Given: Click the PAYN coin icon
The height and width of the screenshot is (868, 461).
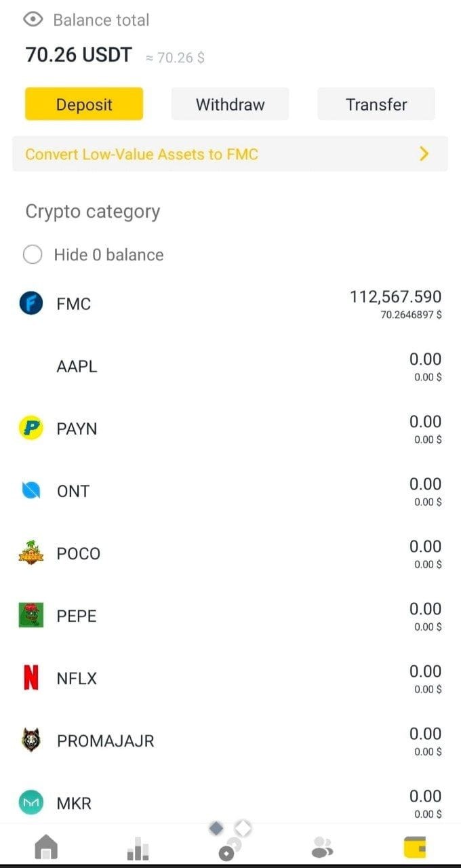Looking at the screenshot, I should point(31,429).
